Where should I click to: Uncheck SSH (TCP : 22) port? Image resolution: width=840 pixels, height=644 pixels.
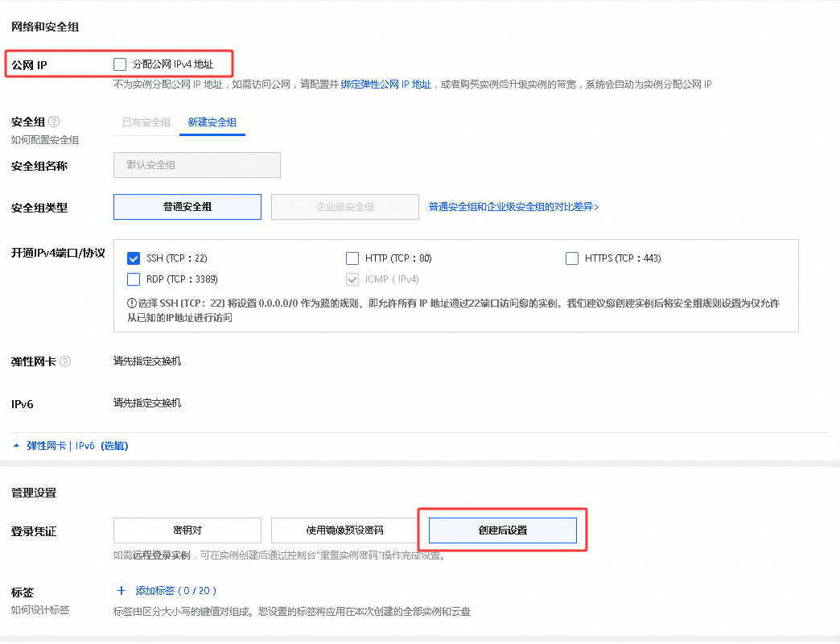coord(134,258)
